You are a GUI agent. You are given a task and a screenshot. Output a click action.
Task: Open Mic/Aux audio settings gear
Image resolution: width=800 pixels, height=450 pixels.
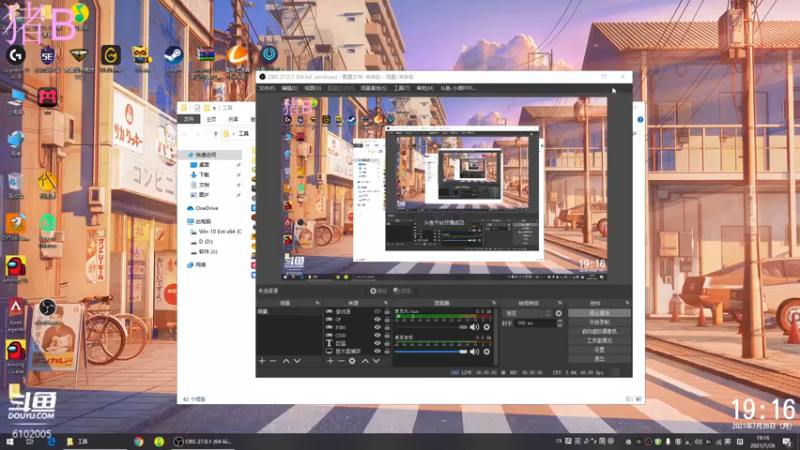(487, 327)
